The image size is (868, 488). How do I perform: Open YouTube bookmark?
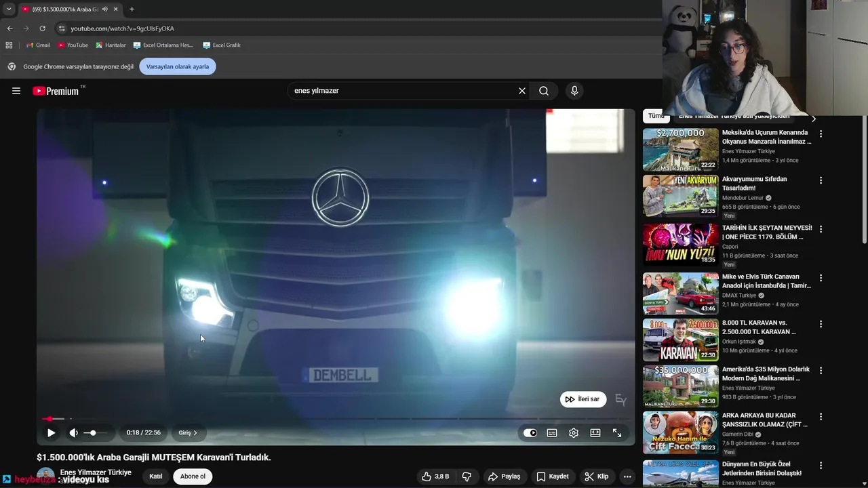point(73,45)
